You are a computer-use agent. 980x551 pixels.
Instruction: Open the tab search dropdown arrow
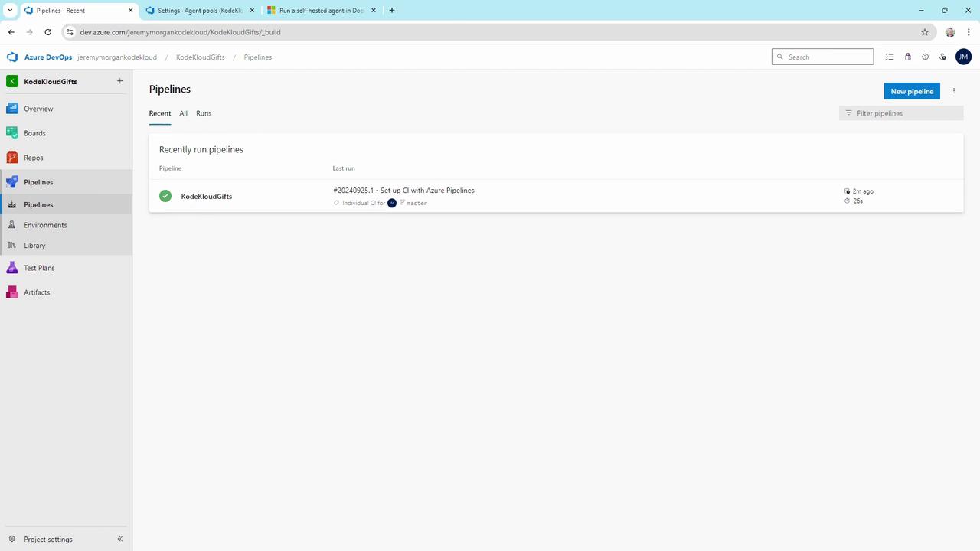[10, 11]
